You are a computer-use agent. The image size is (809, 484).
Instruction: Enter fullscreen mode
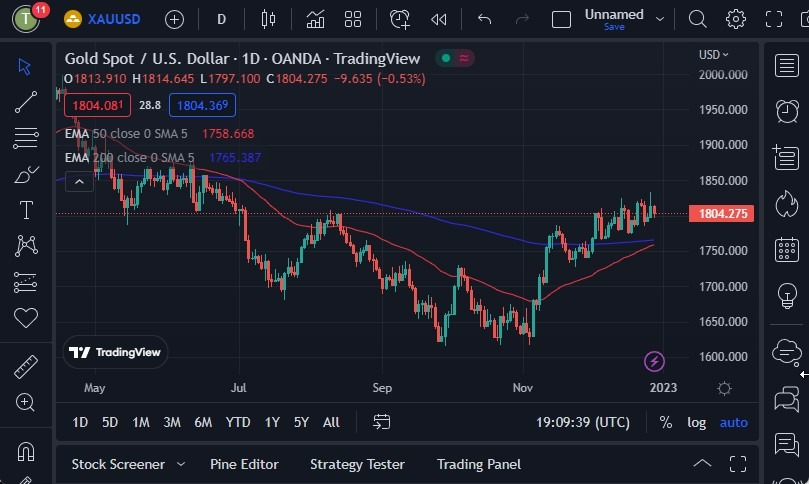coord(774,19)
